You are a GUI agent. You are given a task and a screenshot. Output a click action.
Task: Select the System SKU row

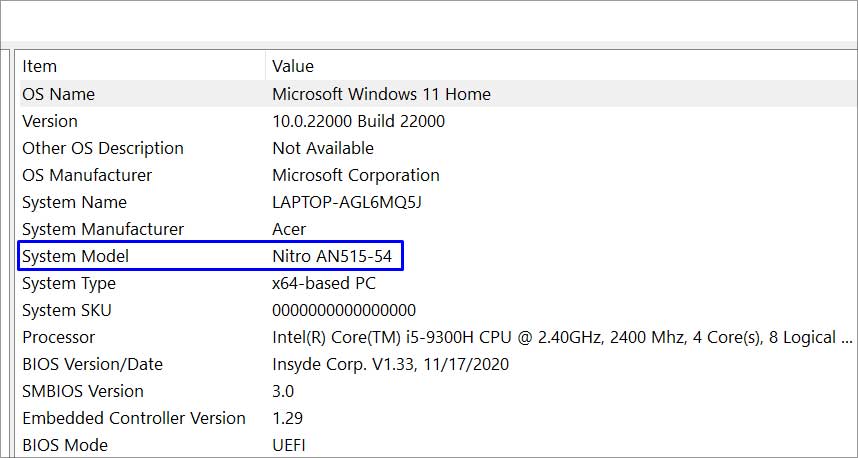coord(438,310)
